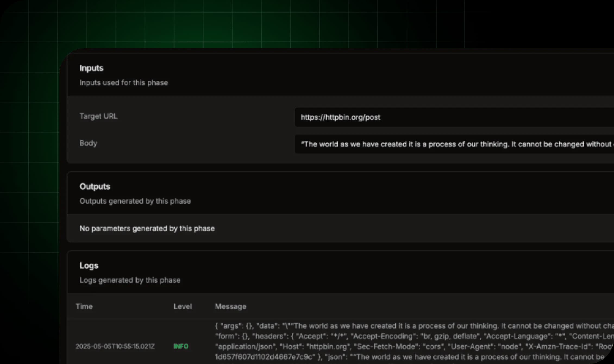Screen dimensions: 614x364
Task: Select the Inputs section heading
Action: pos(91,68)
